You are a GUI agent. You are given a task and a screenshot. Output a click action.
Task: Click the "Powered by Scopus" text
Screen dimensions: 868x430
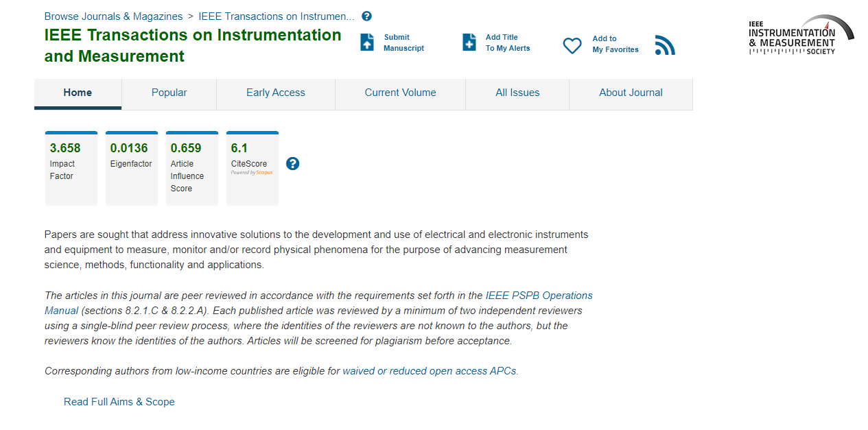(x=252, y=173)
